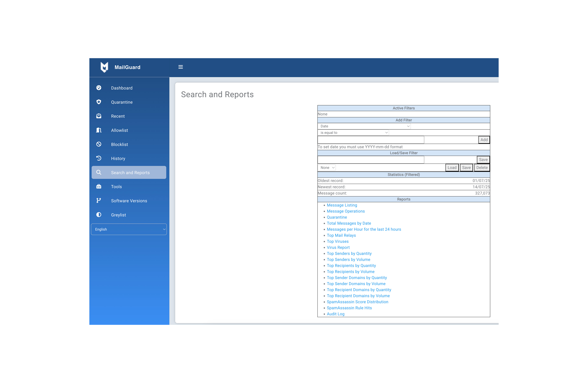The height and width of the screenshot is (383, 588).
Task: Toggle the hamburger sidebar menu icon
Action: pos(181,67)
